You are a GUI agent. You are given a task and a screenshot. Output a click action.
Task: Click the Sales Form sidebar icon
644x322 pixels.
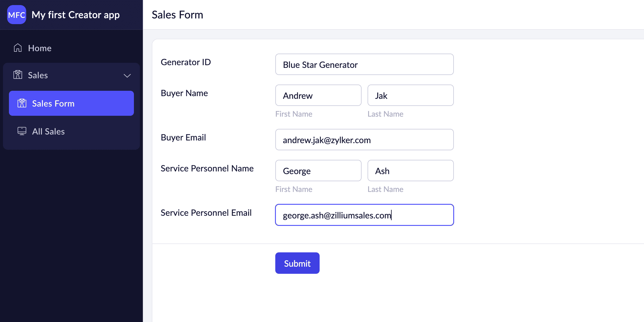[x=22, y=103]
